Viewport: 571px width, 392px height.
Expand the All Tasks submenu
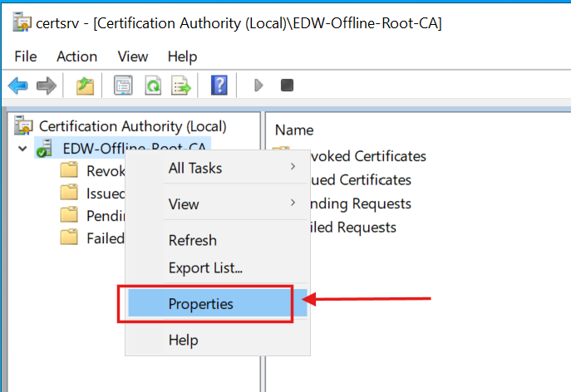(218, 168)
